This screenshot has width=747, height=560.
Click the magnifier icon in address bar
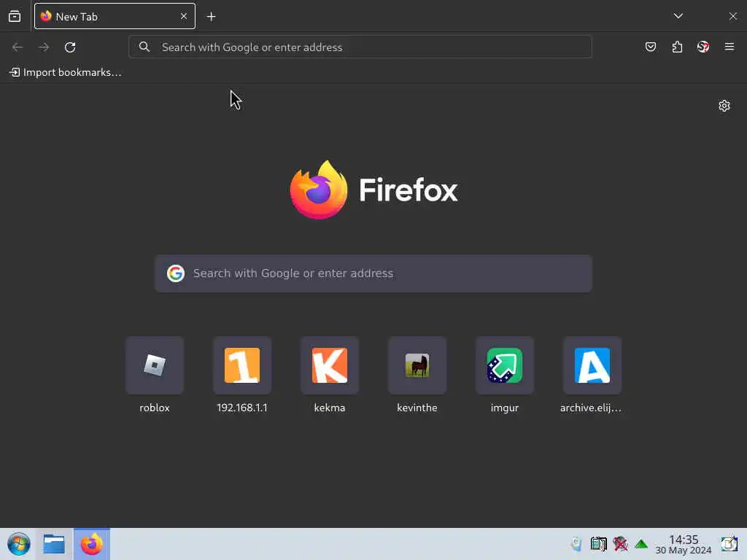[144, 47]
